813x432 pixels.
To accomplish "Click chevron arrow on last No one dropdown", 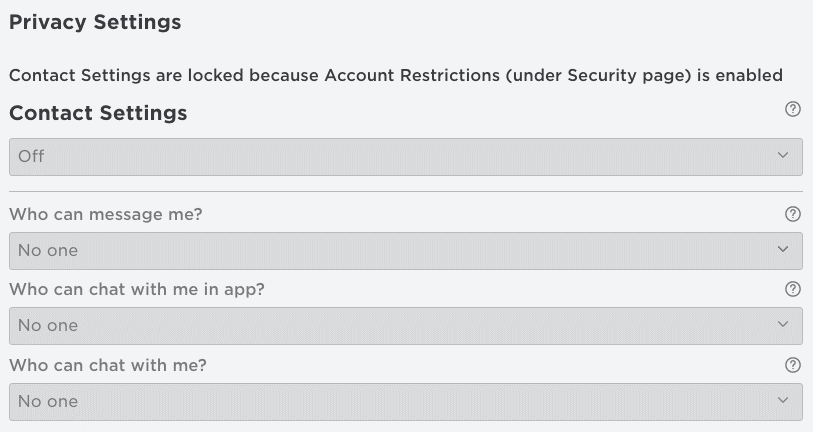I will (x=783, y=401).
